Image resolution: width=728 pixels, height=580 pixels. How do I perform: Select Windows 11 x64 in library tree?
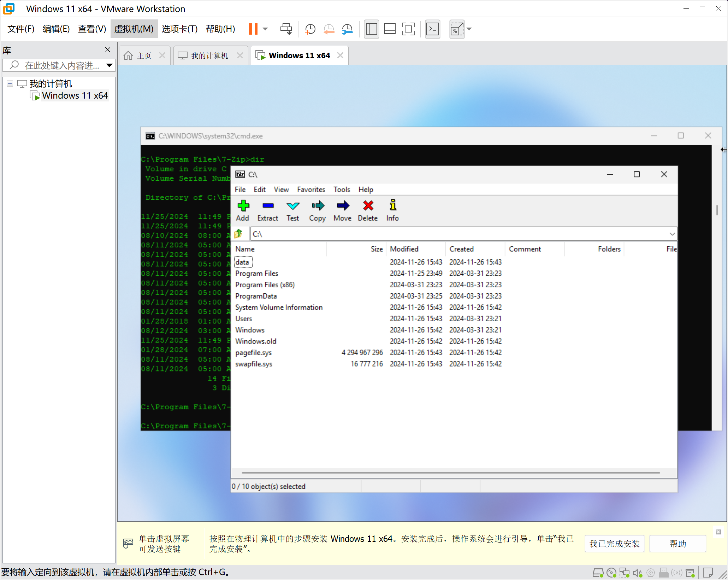click(x=75, y=95)
